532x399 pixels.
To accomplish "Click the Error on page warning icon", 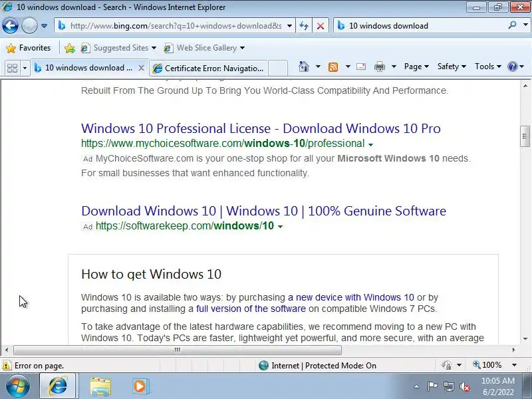I will (7, 365).
